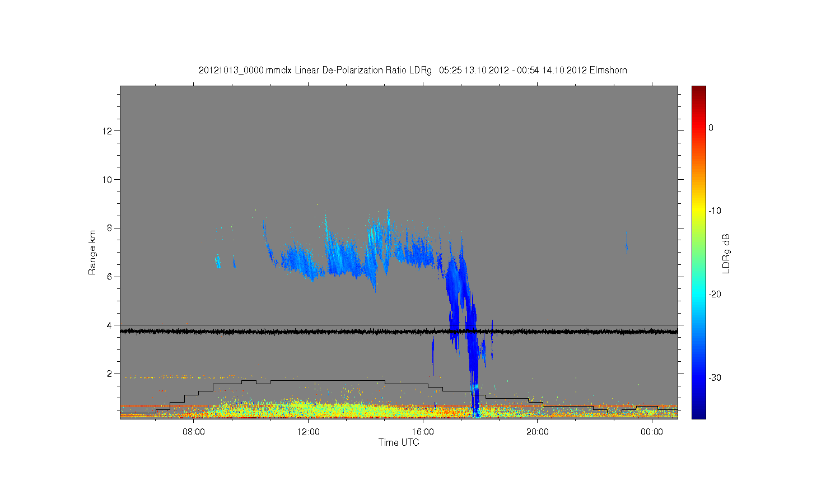Image resolution: width=840 pixels, height=504 pixels.
Task: Click the 'LDRg dB' colorbar label
Action: point(726,254)
